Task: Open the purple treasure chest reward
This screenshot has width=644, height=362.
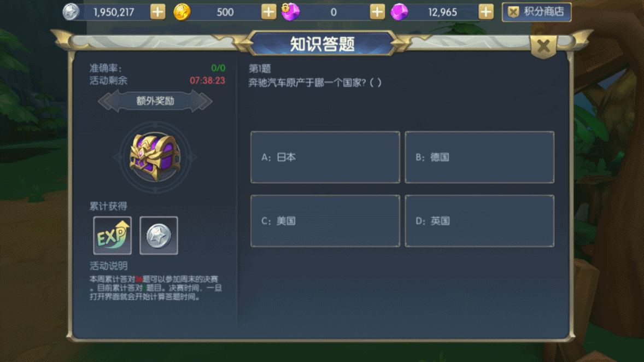Action: (x=155, y=157)
